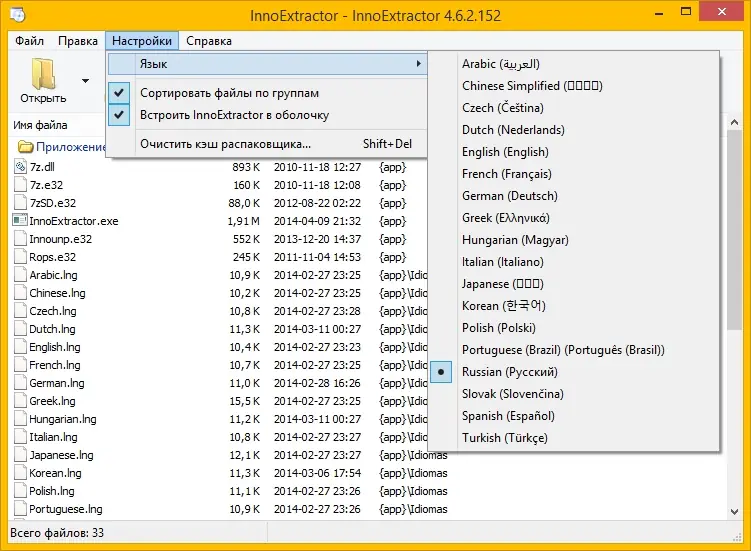Click the Hungarian.lng file icon
Screen dimensions: 751x551
pos(20,419)
